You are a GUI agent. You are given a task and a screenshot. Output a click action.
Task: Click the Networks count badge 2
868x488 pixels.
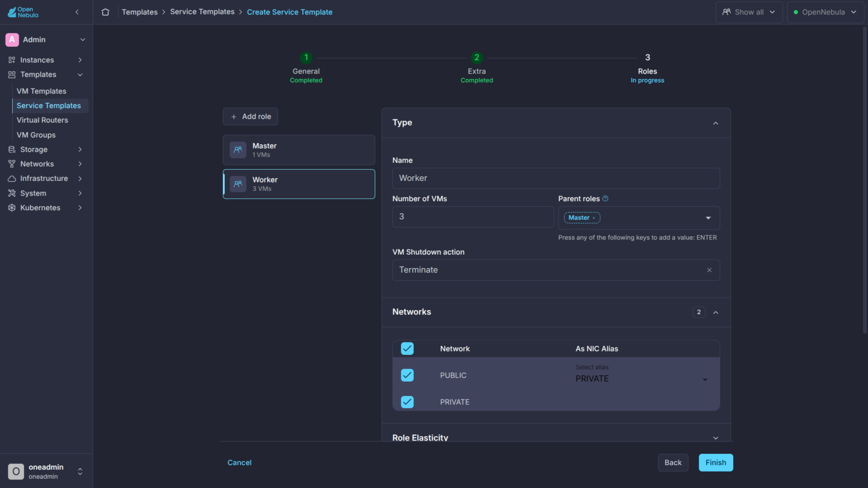tap(699, 312)
